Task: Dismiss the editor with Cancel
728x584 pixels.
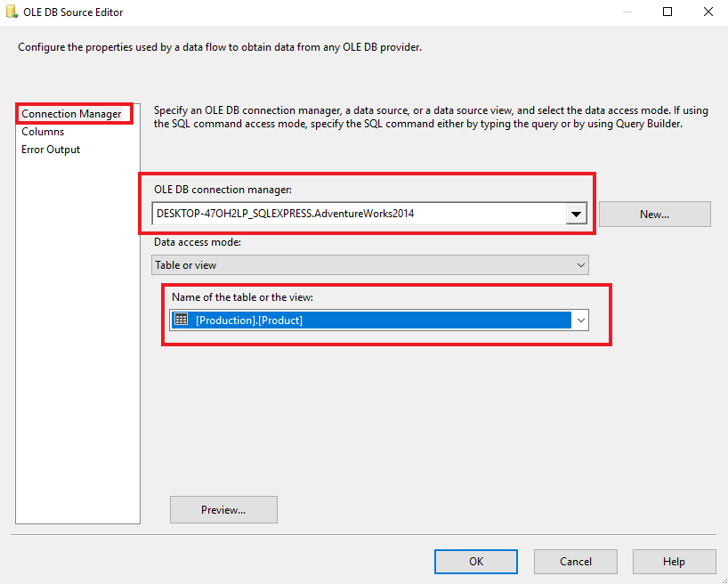Action: (x=576, y=562)
